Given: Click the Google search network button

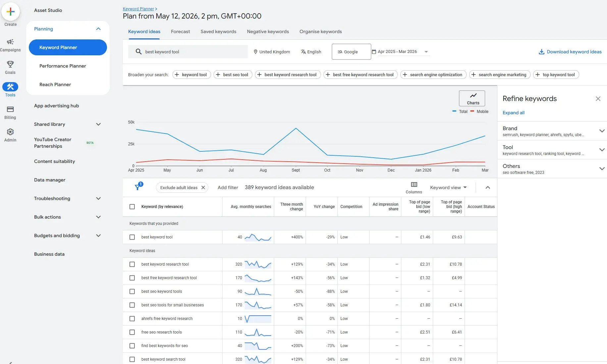Looking at the screenshot, I should click(x=351, y=52).
